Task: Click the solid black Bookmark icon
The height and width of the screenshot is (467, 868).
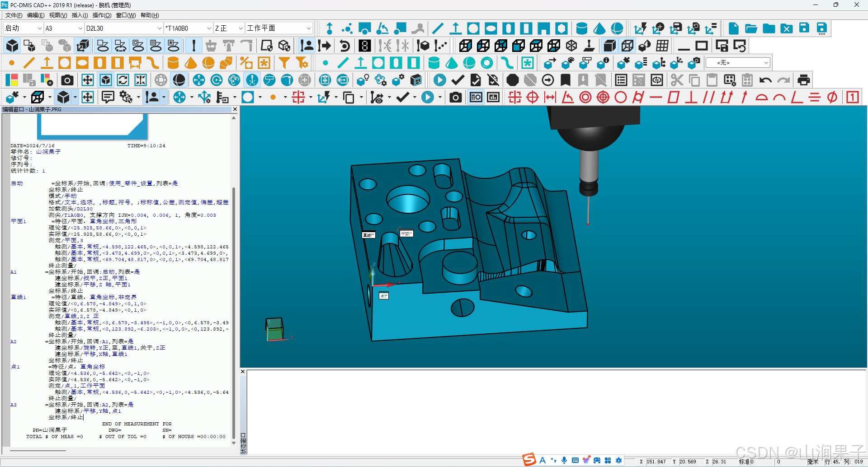Action: (x=566, y=80)
